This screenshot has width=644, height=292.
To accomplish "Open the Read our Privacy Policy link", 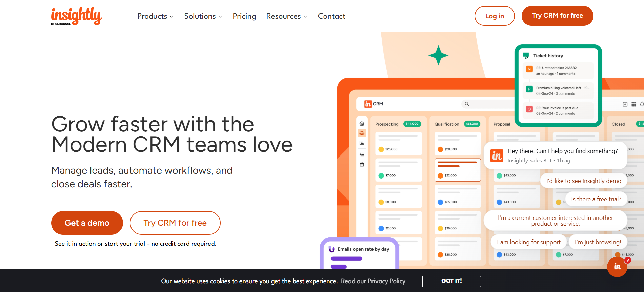I will [x=373, y=281].
